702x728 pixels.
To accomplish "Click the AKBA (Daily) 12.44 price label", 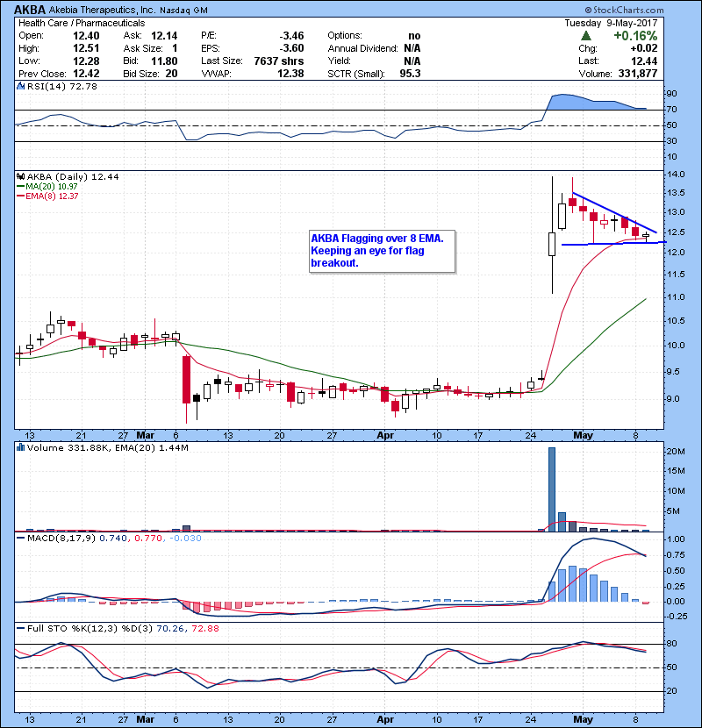I will [x=73, y=177].
